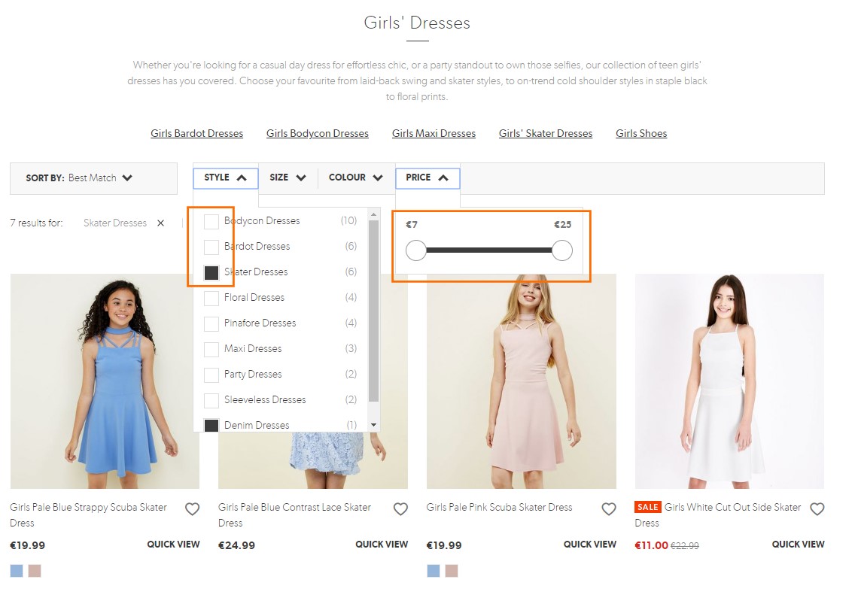Viewport: 861px width, 616px height.
Task: Open the Sort By Best Match dropdown
Action: (x=94, y=178)
